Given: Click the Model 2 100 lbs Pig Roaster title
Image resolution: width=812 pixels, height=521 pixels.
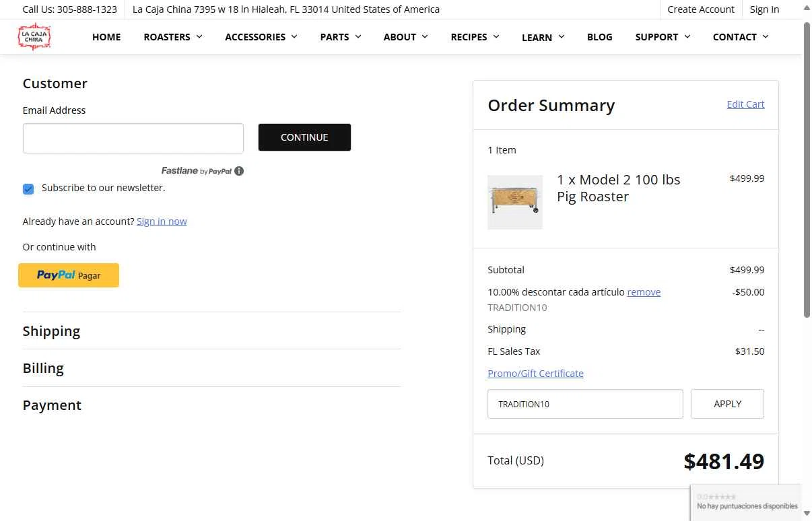Looking at the screenshot, I should pos(619,188).
